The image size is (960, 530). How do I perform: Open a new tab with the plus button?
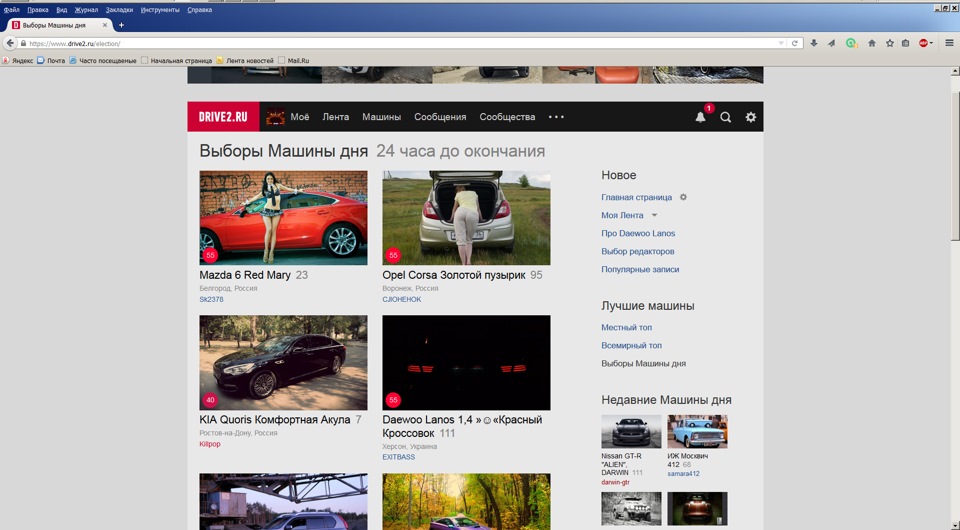pyautogui.click(x=121, y=25)
